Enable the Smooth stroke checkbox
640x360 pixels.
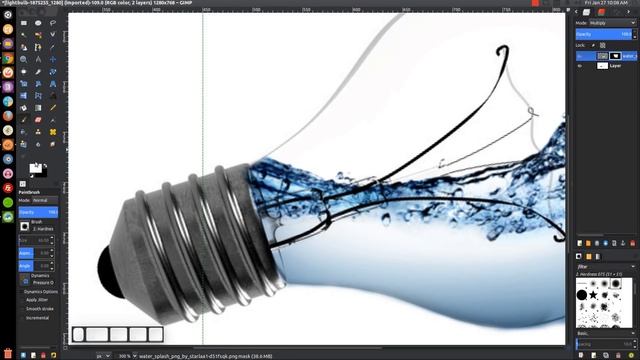coord(22,309)
